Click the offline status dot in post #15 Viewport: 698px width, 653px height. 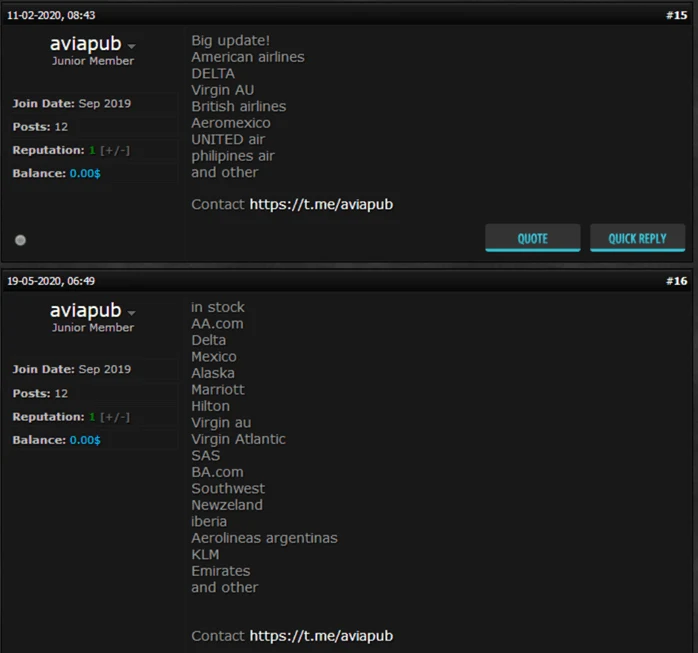20,240
